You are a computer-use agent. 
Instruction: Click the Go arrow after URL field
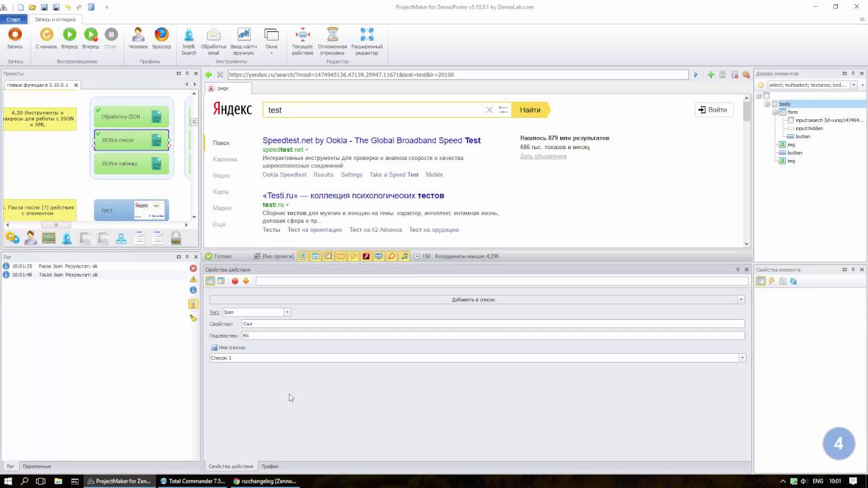pyautogui.click(x=695, y=75)
